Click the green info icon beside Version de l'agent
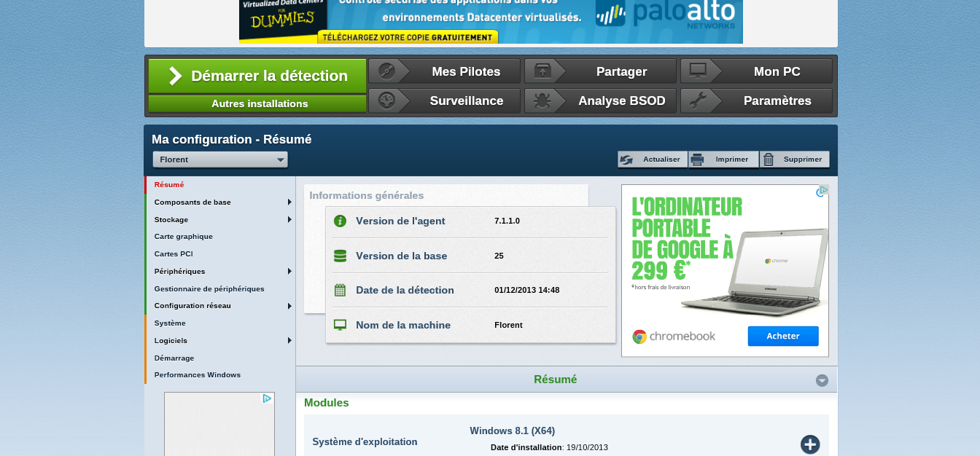This screenshot has width=980, height=456. point(340,221)
